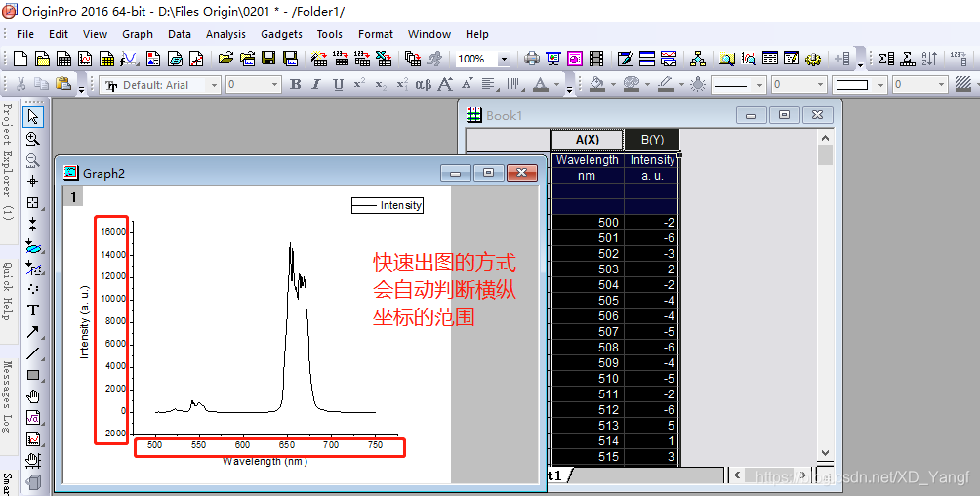Open the File menu
The height and width of the screenshot is (496, 980).
click(25, 34)
